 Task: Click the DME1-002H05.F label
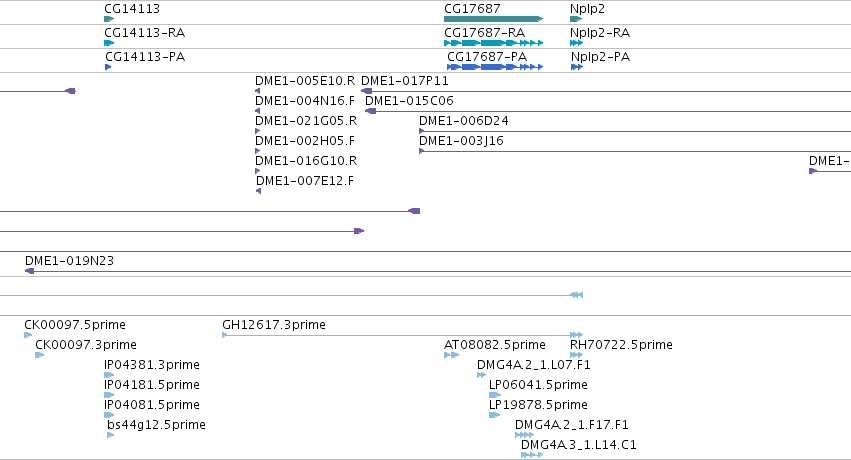[x=305, y=141]
